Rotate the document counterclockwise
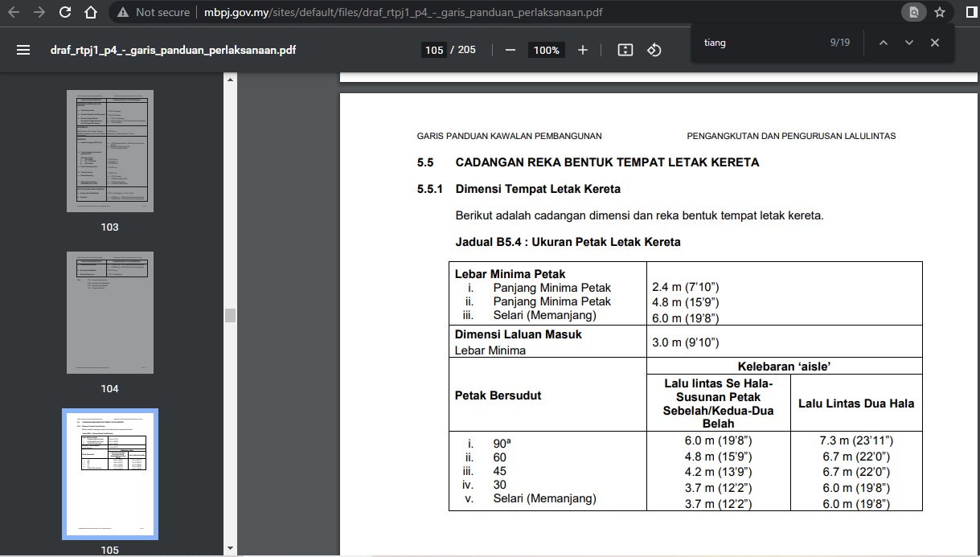980x557 pixels. [654, 50]
